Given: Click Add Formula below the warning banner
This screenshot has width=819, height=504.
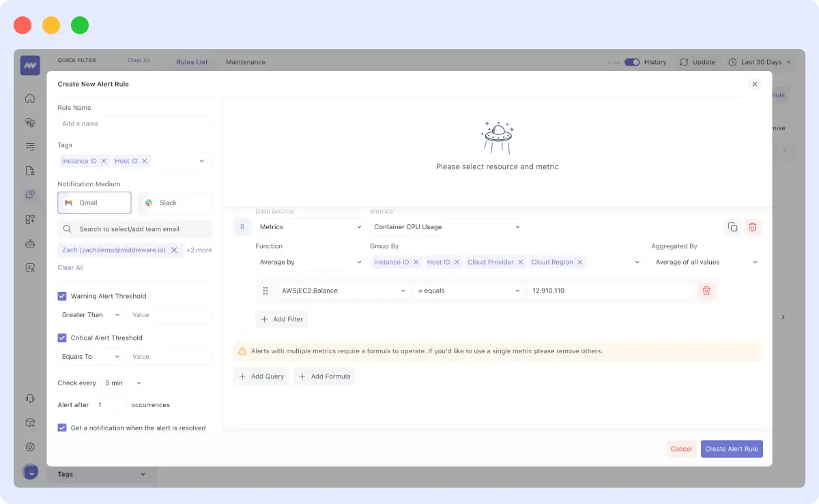Looking at the screenshot, I should point(324,376).
